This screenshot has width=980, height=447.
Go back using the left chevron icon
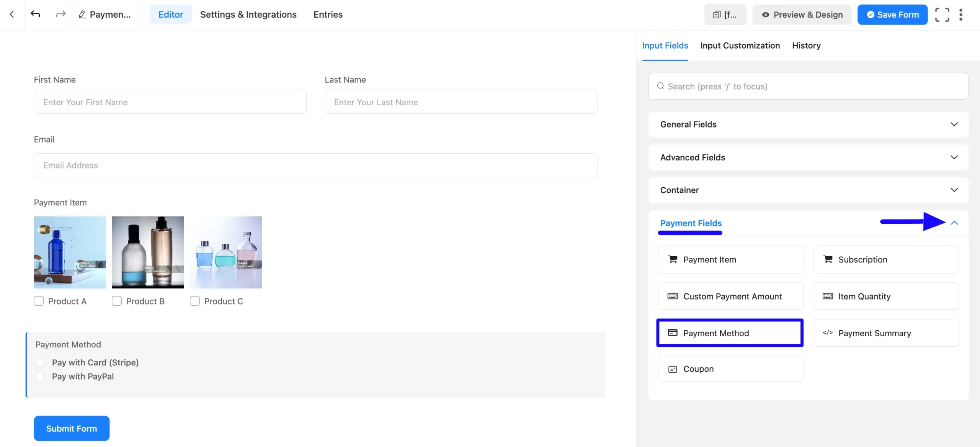[x=12, y=15]
